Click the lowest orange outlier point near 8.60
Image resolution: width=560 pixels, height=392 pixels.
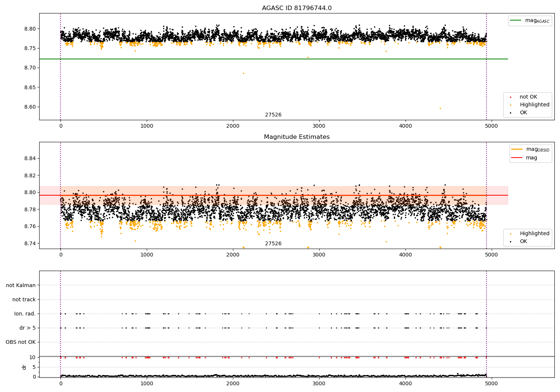tap(440, 108)
